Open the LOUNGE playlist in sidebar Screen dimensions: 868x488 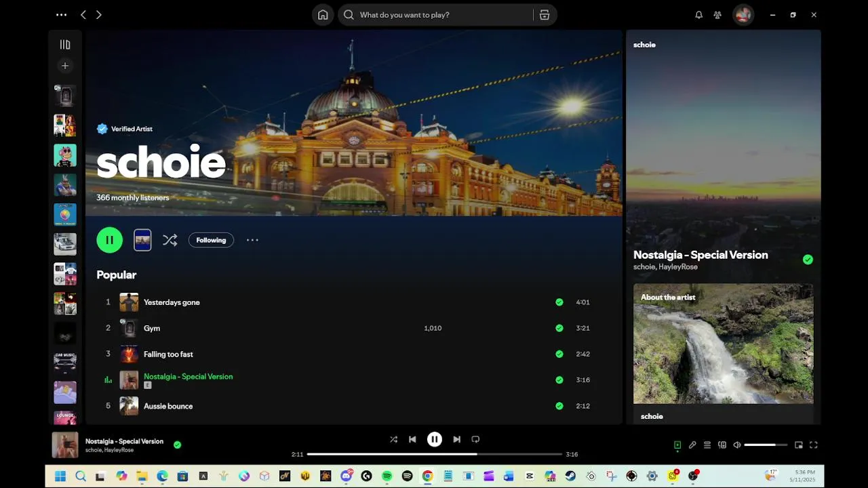[65, 417]
